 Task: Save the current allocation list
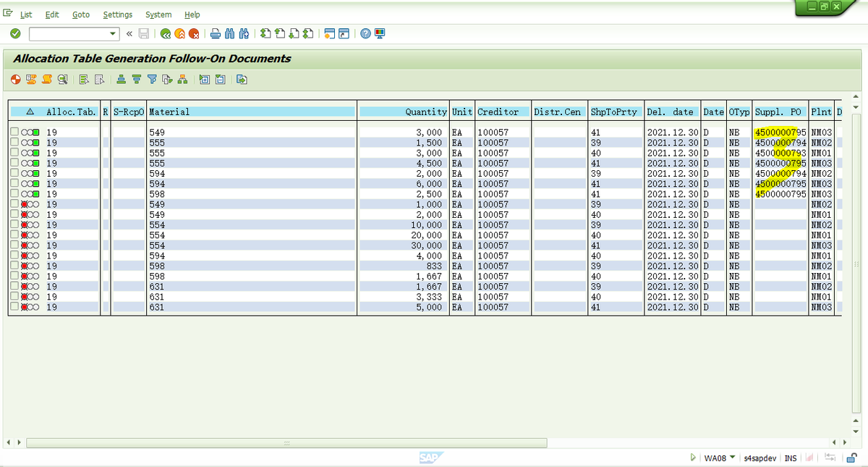pos(143,33)
